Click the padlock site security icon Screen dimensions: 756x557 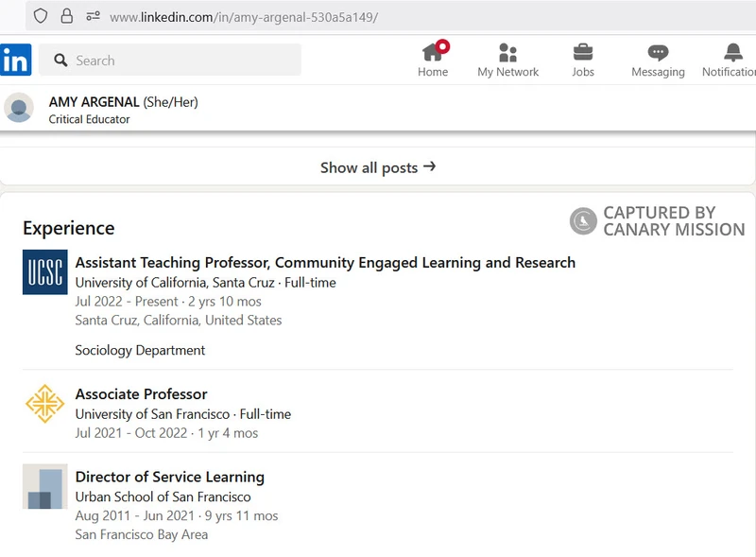(66, 16)
